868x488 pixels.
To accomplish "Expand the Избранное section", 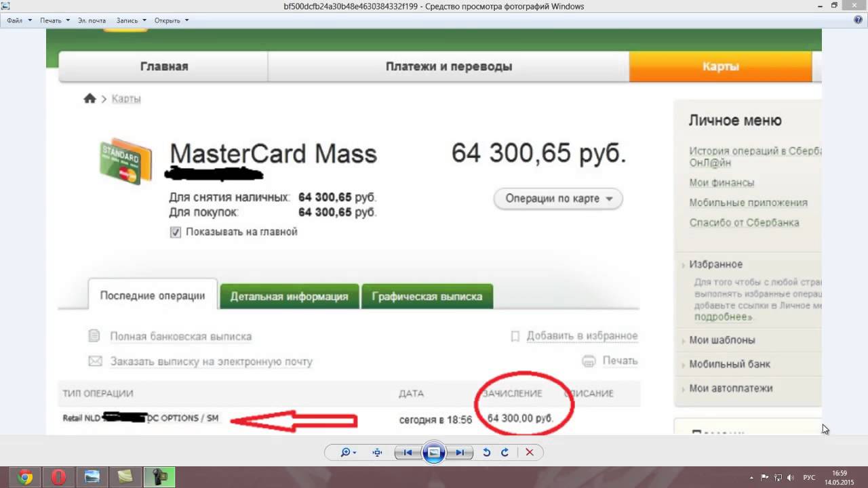I will pyautogui.click(x=715, y=264).
